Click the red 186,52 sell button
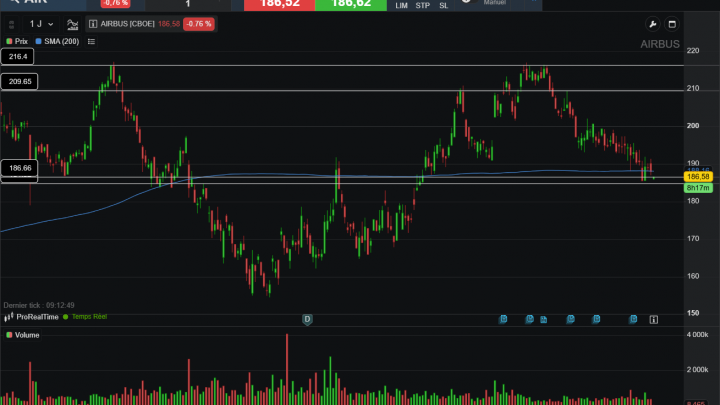Screen dimensions: 720x405 coord(279,5)
